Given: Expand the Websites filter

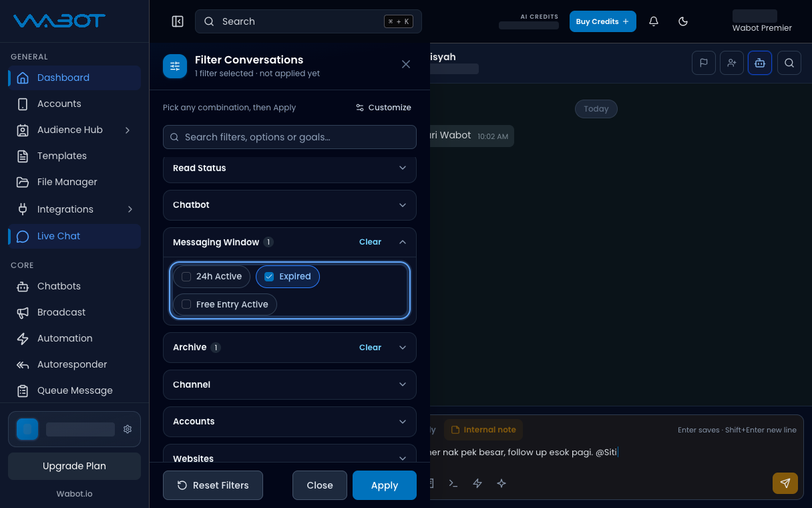Looking at the screenshot, I should point(290,455).
